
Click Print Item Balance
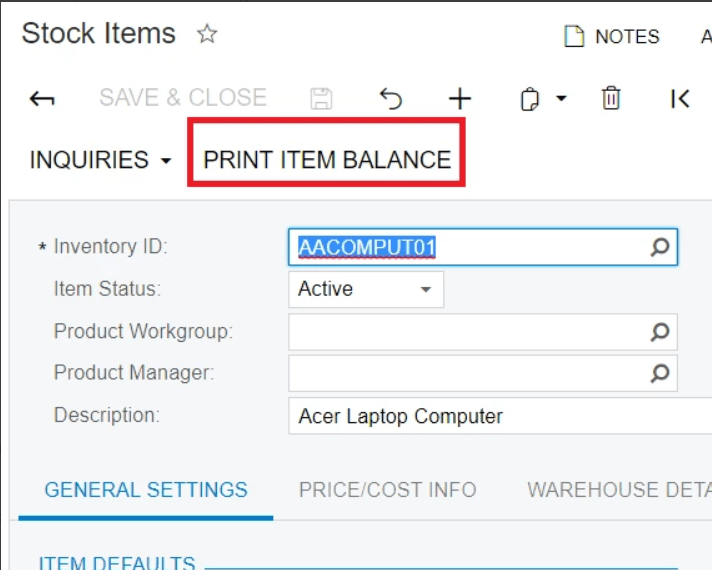[x=326, y=160]
